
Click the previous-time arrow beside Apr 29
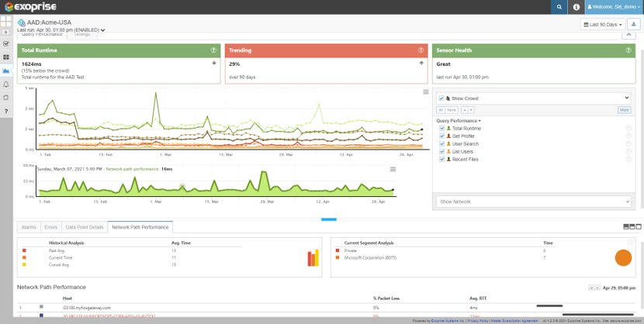pos(591,288)
